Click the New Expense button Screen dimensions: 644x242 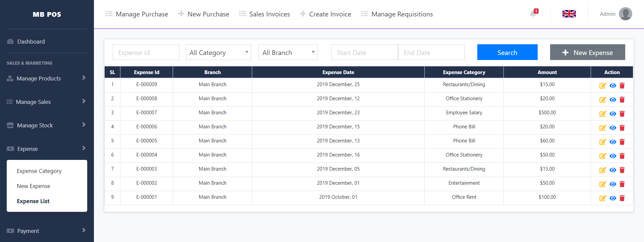(x=587, y=52)
